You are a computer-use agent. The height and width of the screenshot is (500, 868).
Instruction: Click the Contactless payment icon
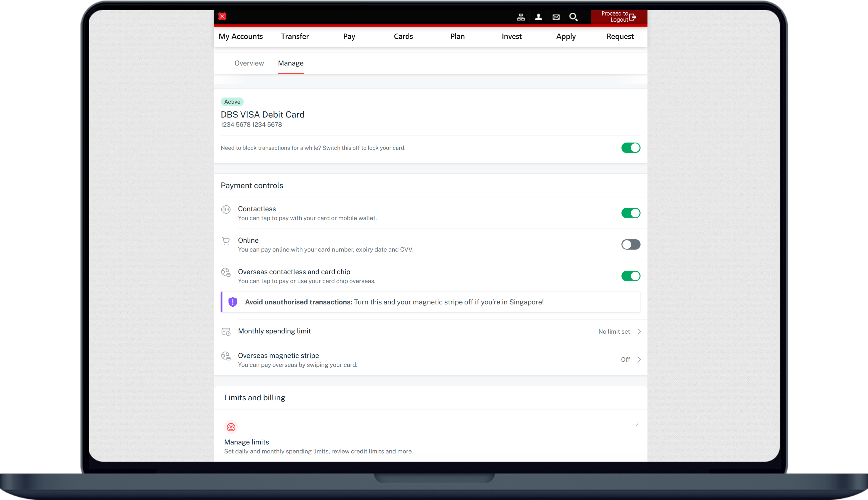[225, 209]
